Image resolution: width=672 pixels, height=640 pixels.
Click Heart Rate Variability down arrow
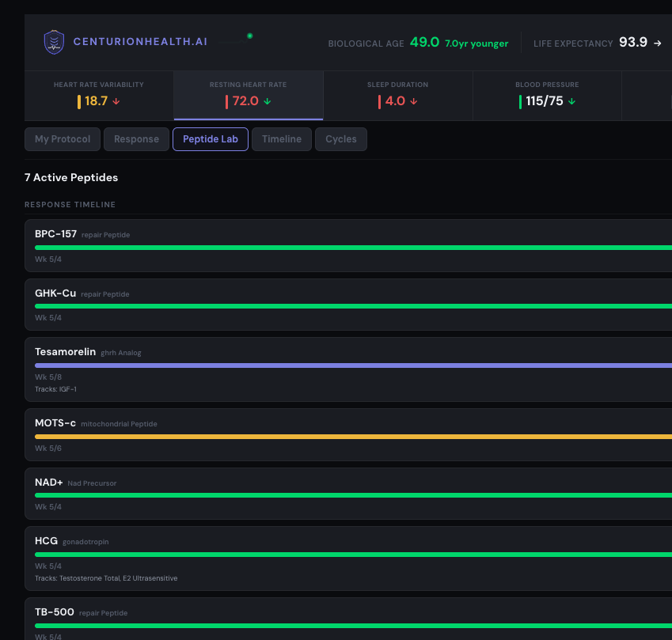point(116,101)
